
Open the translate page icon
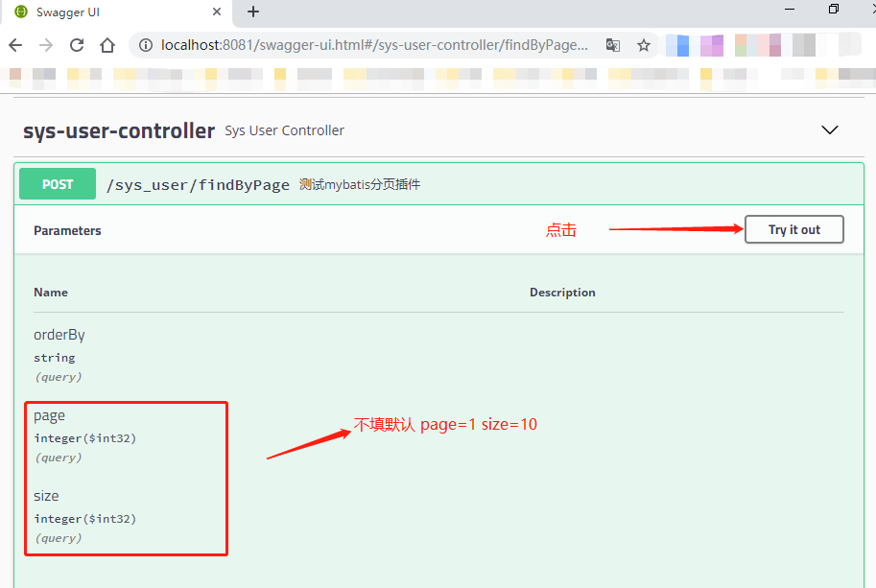[x=613, y=45]
